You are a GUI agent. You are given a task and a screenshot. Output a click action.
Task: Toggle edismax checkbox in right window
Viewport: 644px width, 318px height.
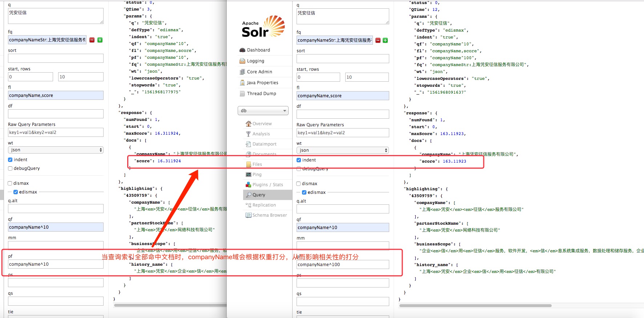(304, 192)
